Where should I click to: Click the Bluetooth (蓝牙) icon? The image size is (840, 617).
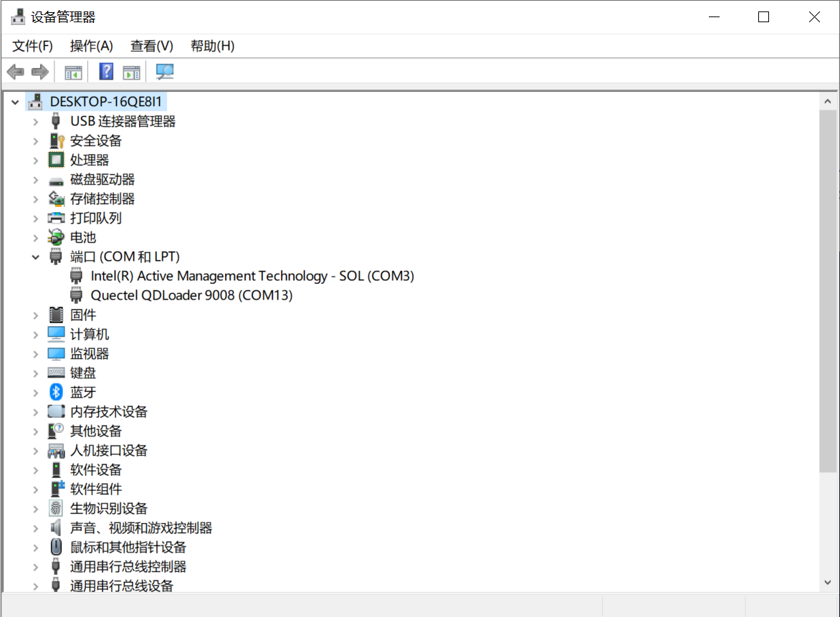[x=56, y=392]
